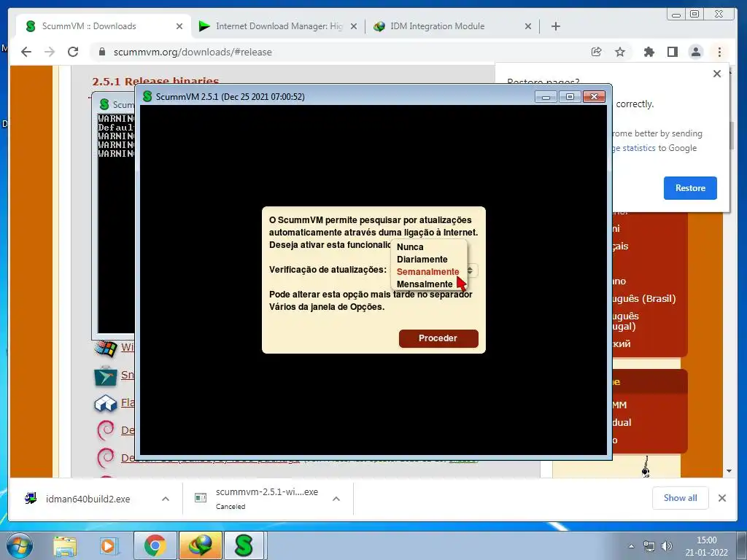Open network tray icon
Image resolution: width=747 pixels, height=560 pixels.
(x=649, y=546)
